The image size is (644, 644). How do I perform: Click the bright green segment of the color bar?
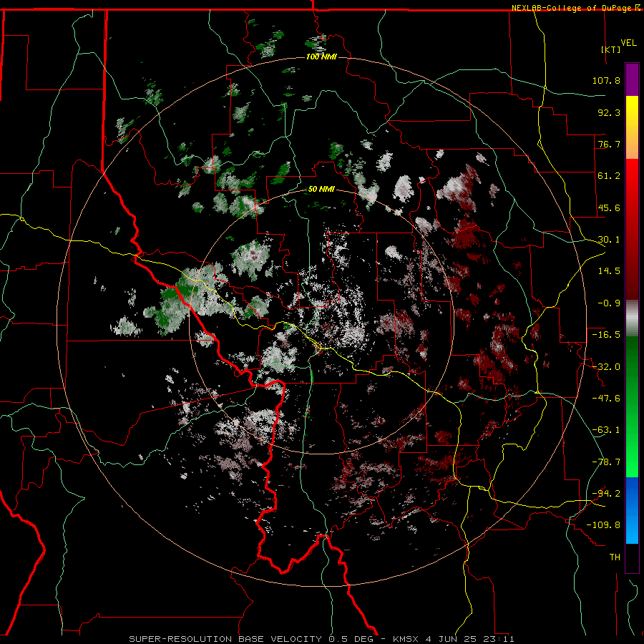pyautogui.click(x=632, y=406)
